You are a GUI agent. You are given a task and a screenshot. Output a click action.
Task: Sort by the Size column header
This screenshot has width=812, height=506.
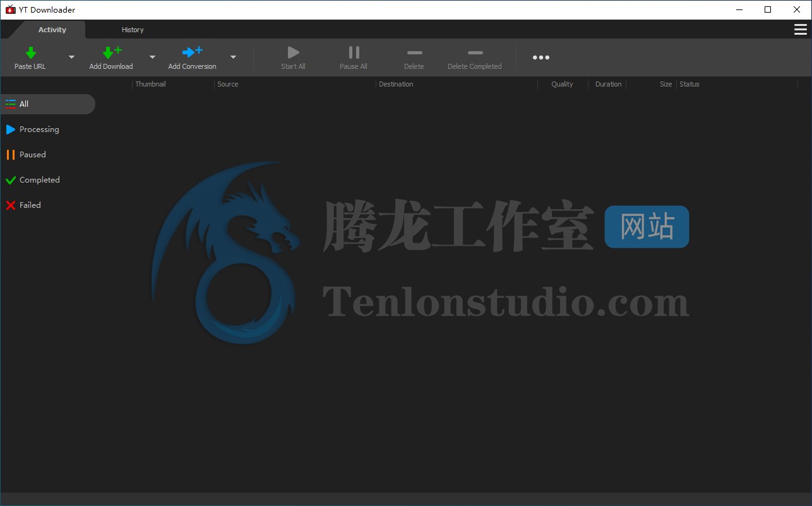651,84
